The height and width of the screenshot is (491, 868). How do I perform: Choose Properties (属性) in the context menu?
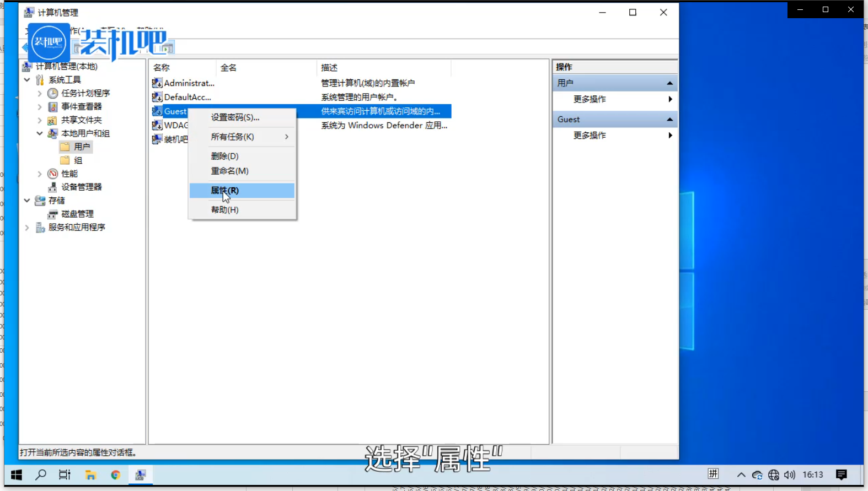pyautogui.click(x=225, y=191)
